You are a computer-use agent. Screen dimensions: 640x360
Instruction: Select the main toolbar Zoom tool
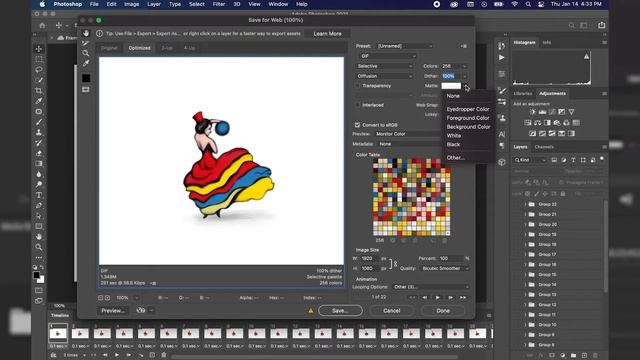tap(39, 247)
